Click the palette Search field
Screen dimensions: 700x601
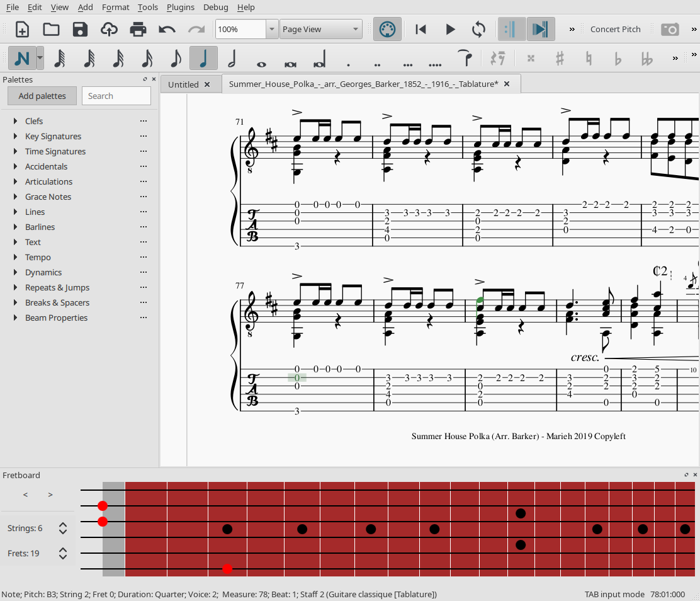click(x=116, y=96)
